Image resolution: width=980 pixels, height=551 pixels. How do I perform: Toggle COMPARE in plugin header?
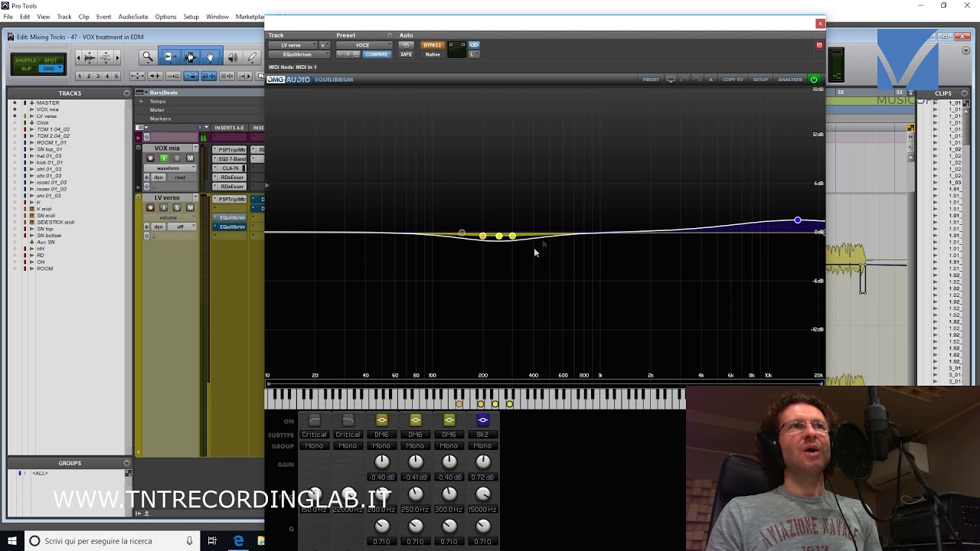tap(376, 54)
